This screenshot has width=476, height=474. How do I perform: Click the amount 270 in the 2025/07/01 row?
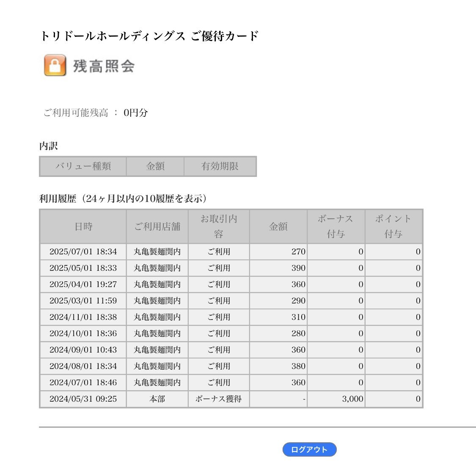tap(298, 252)
